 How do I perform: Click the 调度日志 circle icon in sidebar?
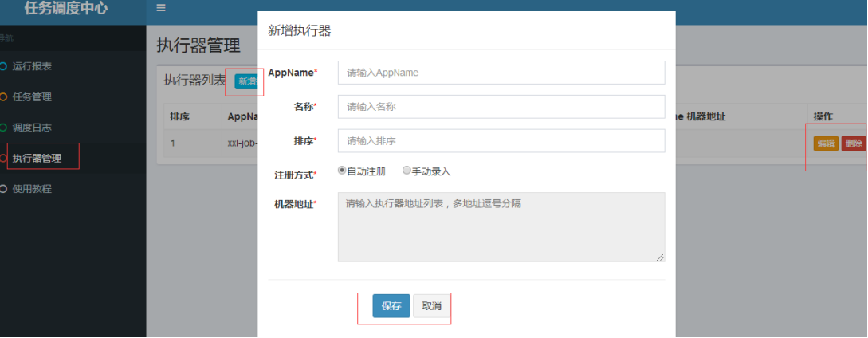click(3, 128)
